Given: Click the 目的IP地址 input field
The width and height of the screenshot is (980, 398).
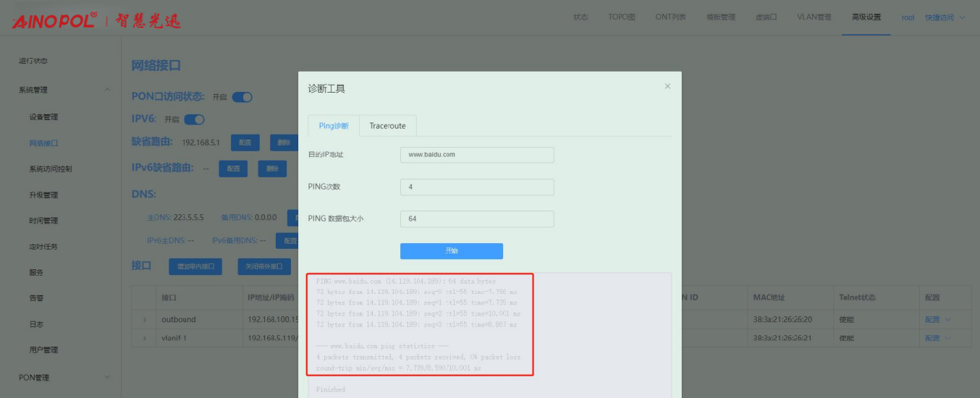Looking at the screenshot, I should [x=476, y=155].
